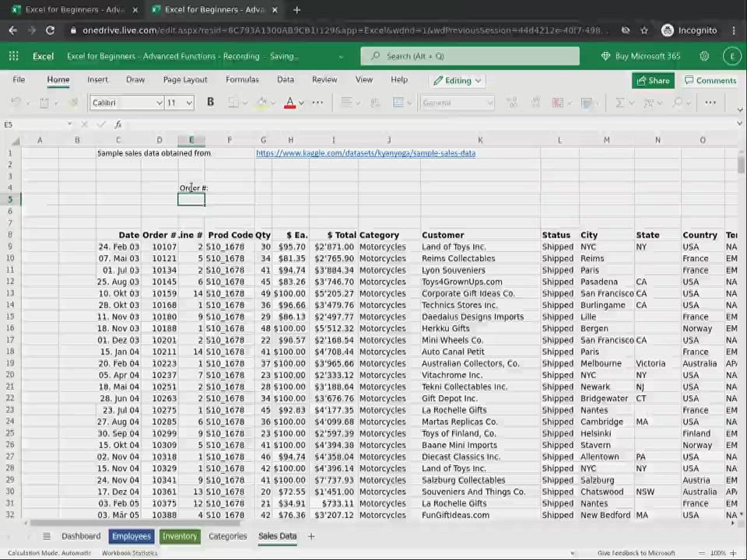Click the AutoSum sigma icon
Screen dimensions: 747x560
coord(620,103)
